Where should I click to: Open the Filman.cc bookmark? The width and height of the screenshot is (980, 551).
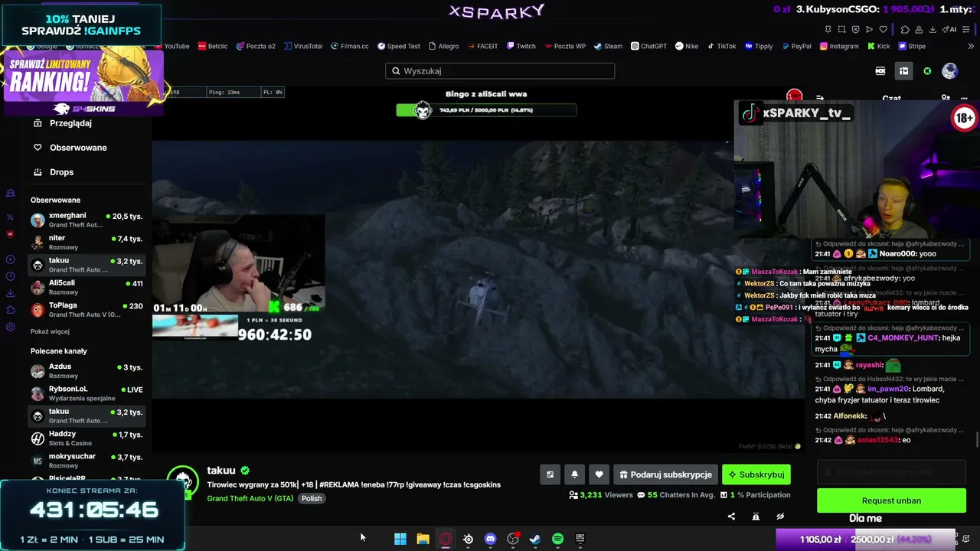(x=350, y=46)
